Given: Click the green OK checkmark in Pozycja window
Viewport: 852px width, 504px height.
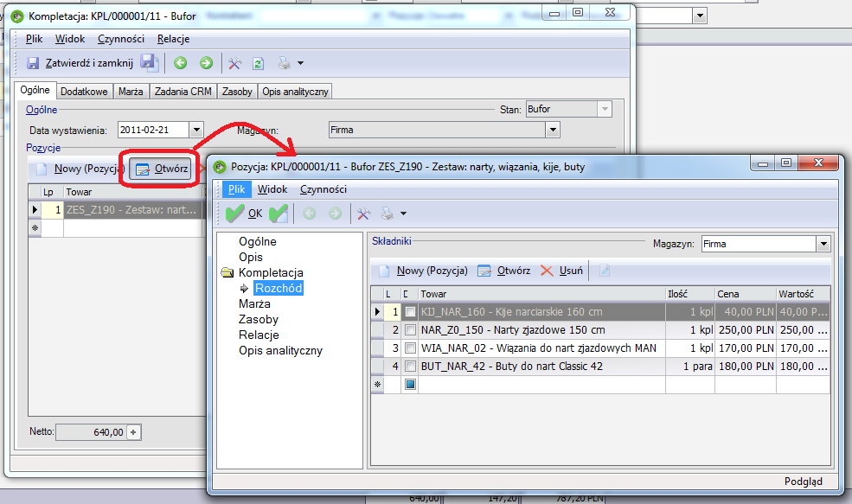Looking at the screenshot, I should click(x=234, y=214).
